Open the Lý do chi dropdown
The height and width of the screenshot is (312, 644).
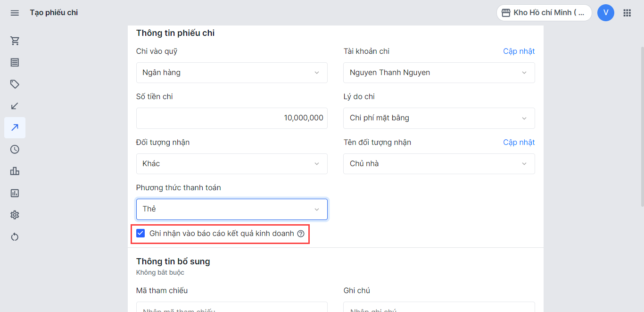coord(438,118)
